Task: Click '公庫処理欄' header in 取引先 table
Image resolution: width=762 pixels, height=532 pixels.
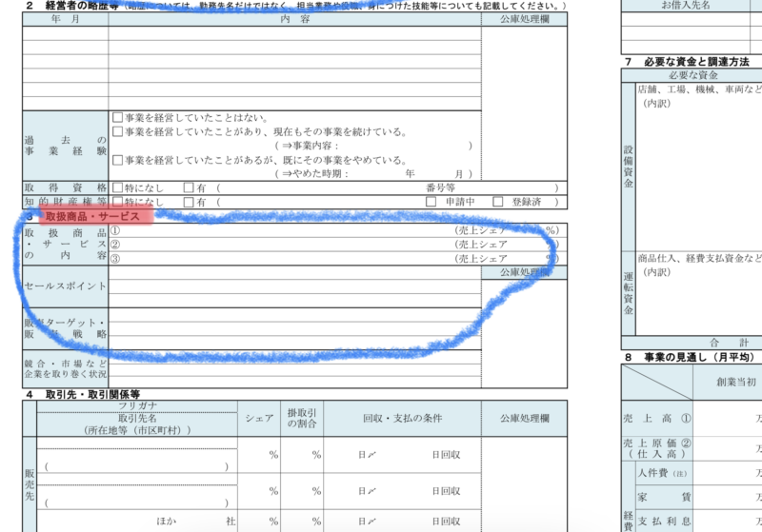Action: (525, 419)
